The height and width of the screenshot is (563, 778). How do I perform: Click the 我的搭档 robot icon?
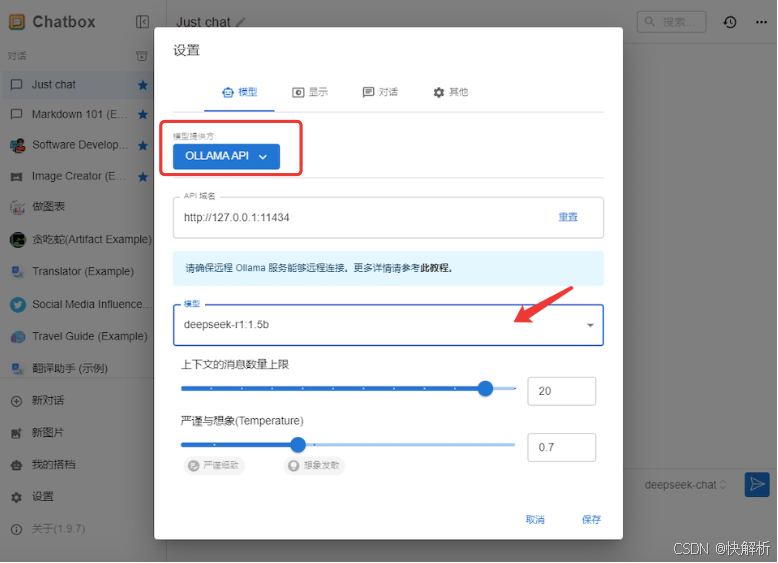16,465
